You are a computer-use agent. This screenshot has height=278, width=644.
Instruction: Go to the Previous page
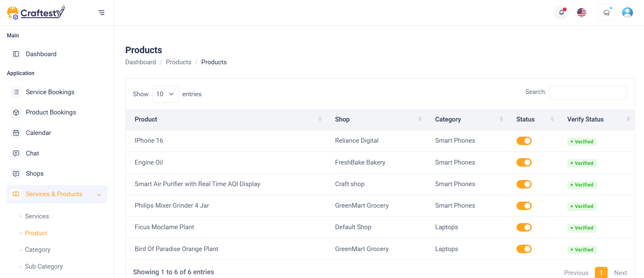point(576,273)
